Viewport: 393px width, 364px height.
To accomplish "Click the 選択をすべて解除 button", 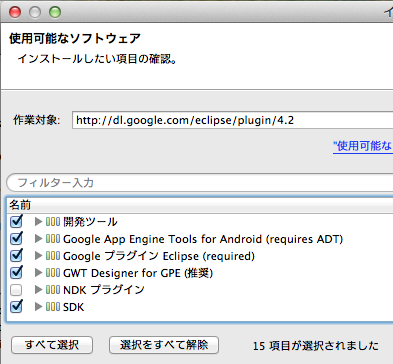I will [164, 345].
